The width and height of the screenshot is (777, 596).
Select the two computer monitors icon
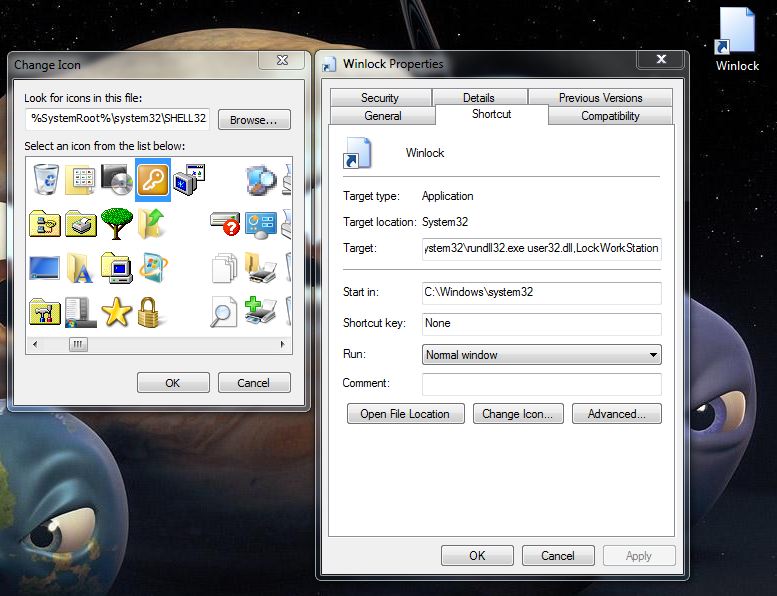189,179
